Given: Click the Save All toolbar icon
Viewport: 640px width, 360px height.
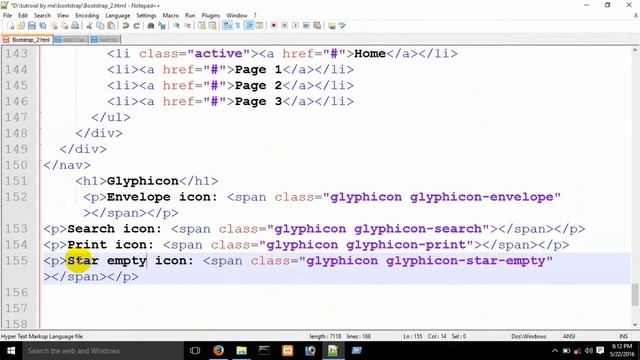Looking at the screenshot, I should click(42, 26).
